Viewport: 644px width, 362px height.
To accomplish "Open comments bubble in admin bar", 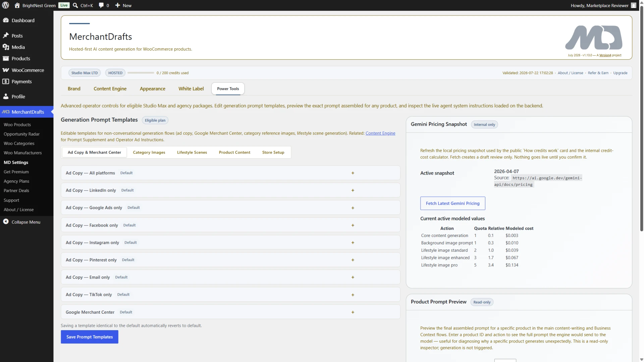I will [101, 5].
